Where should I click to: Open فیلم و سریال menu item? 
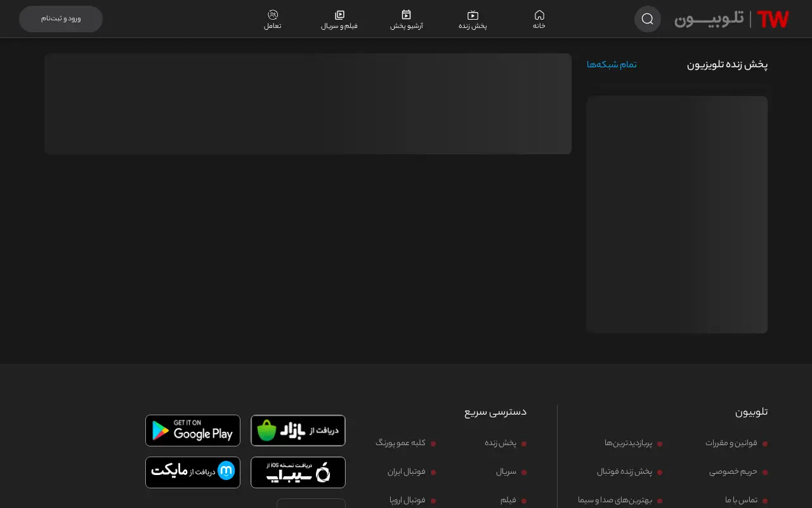tap(339, 20)
